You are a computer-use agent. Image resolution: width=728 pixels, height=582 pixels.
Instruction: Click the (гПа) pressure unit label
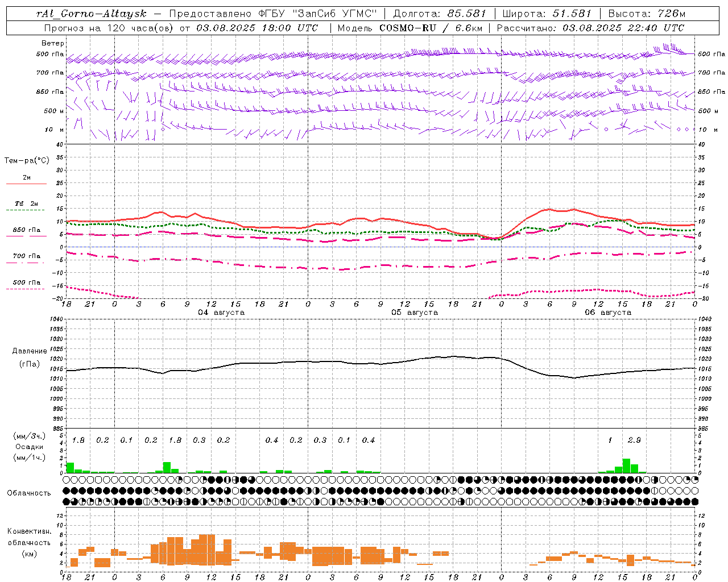30,364
